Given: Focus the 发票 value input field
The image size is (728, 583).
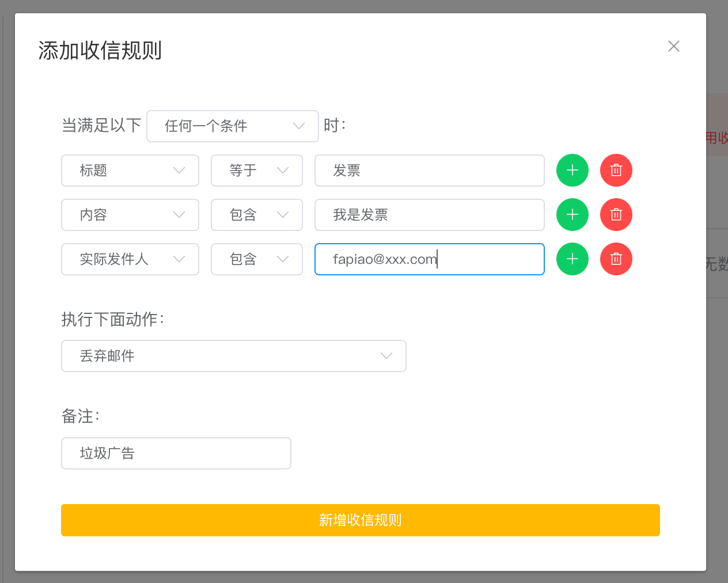Looking at the screenshot, I should click(x=430, y=171).
